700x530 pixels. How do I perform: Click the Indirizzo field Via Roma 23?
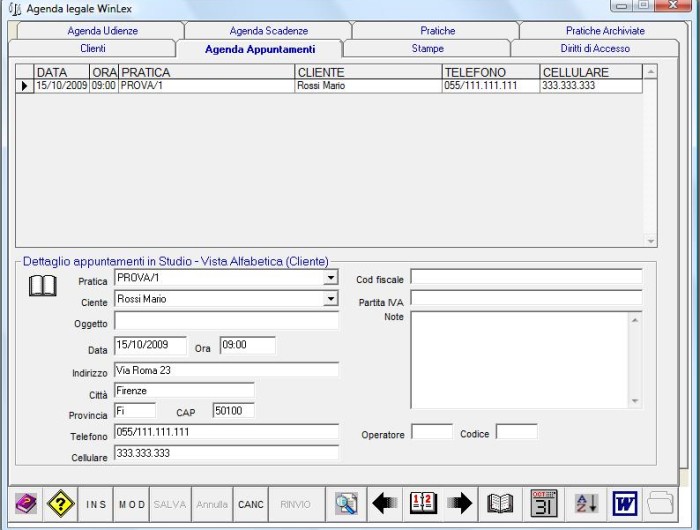point(226,370)
